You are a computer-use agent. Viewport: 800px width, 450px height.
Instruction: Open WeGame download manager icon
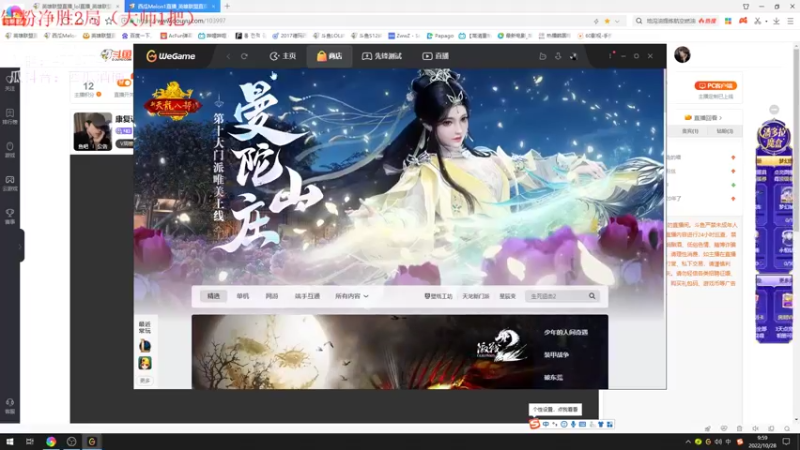tap(558, 56)
